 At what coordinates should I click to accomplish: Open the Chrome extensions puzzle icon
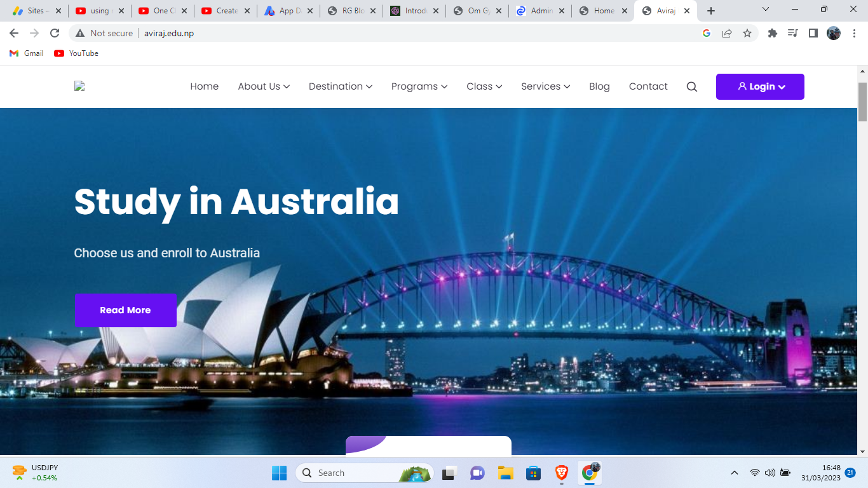[x=773, y=33]
